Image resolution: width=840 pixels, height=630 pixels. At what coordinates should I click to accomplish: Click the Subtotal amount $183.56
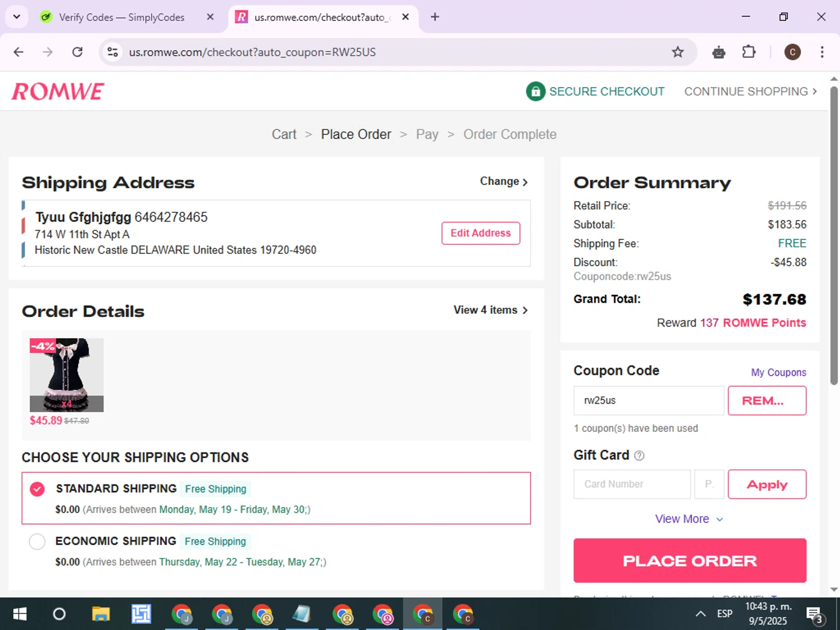pyautogui.click(x=787, y=225)
